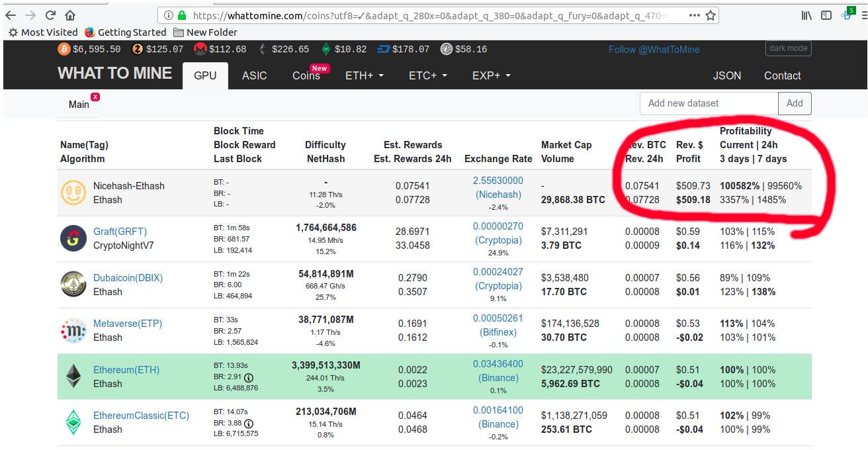868x450 pixels.
Task: Select the Main dataset tab
Action: [x=79, y=105]
